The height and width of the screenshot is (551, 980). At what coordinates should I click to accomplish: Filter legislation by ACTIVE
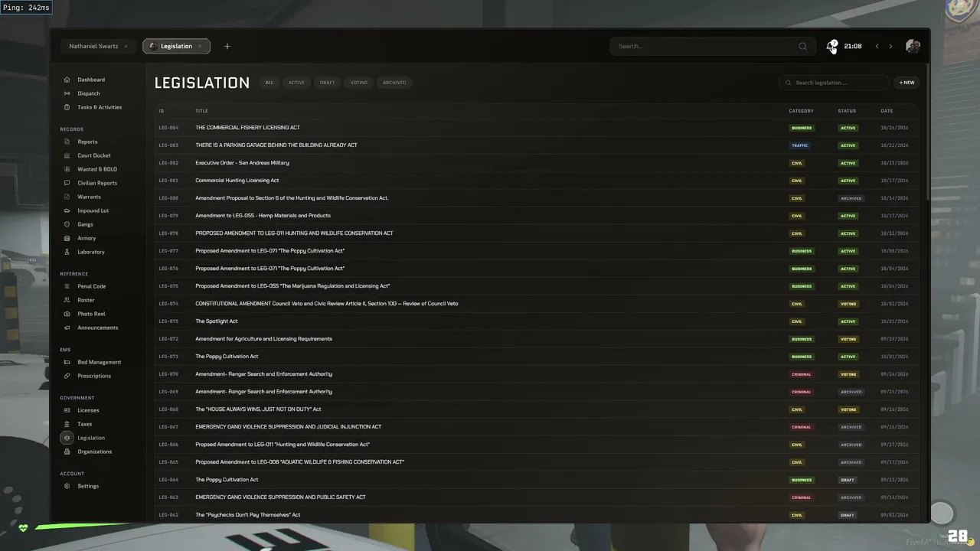click(x=296, y=83)
